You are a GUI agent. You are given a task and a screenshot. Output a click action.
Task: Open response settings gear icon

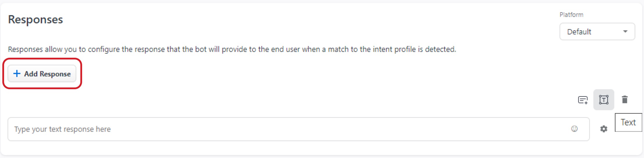pos(604,129)
